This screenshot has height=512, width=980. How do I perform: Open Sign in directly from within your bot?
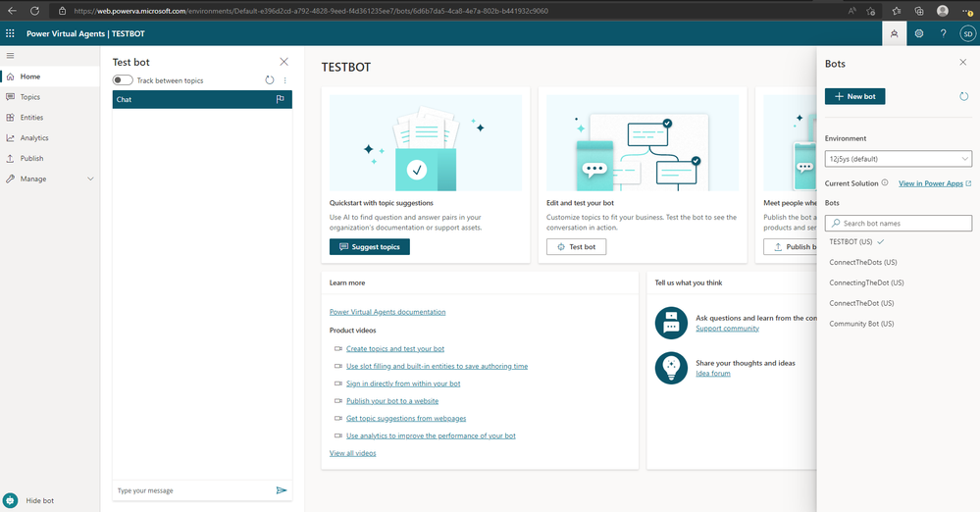[403, 384]
